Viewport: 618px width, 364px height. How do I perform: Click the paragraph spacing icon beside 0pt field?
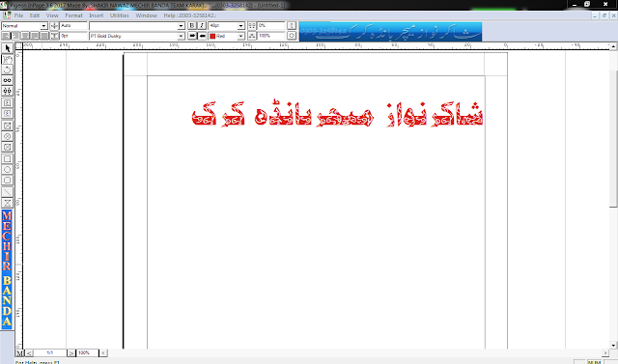[54, 36]
